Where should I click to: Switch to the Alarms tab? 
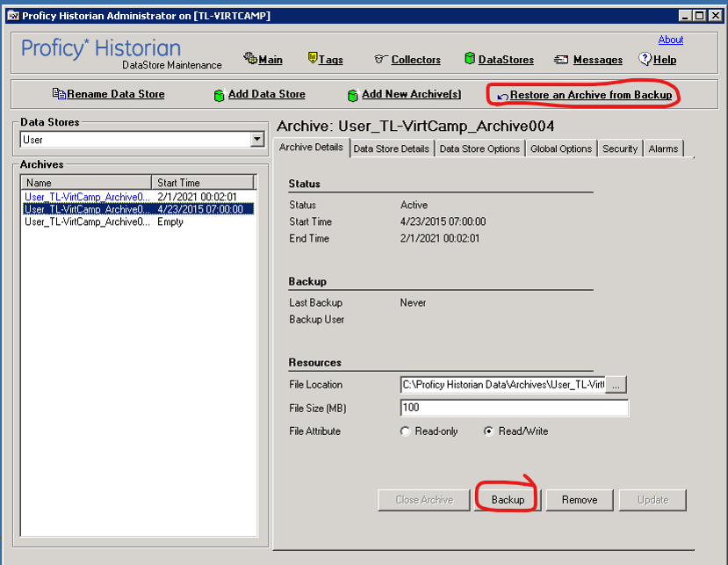coord(663,148)
